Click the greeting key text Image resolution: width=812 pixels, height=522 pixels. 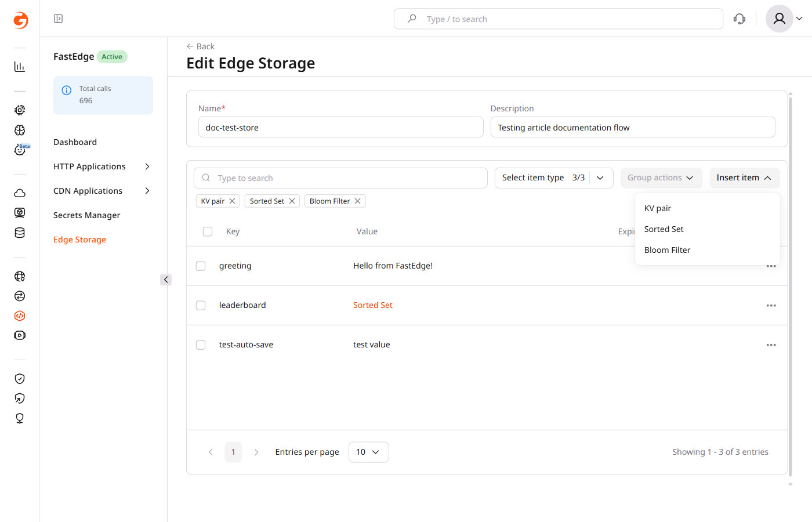click(235, 266)
